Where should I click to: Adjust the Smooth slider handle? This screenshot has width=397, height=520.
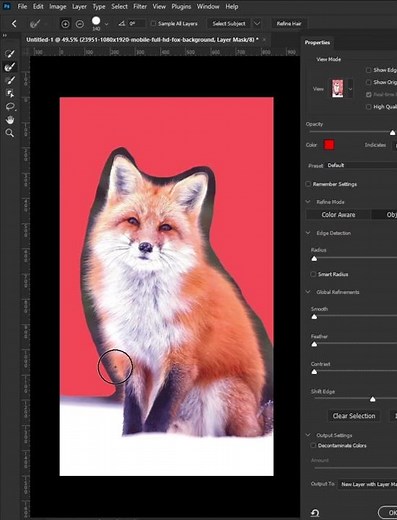coord(314,317)
